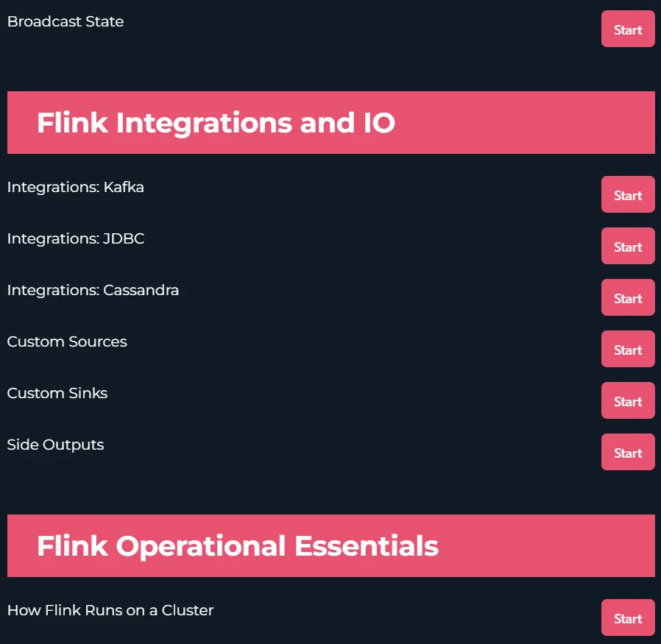Open the Integrations: JDBC title
The width and height of the screenshot is (661, 644).
(x=76, y=238)
